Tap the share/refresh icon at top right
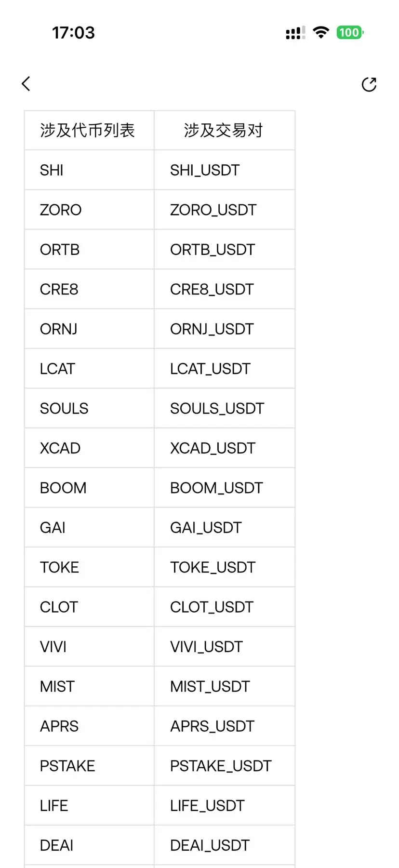 pyautogui.click(x=369, y=84)
